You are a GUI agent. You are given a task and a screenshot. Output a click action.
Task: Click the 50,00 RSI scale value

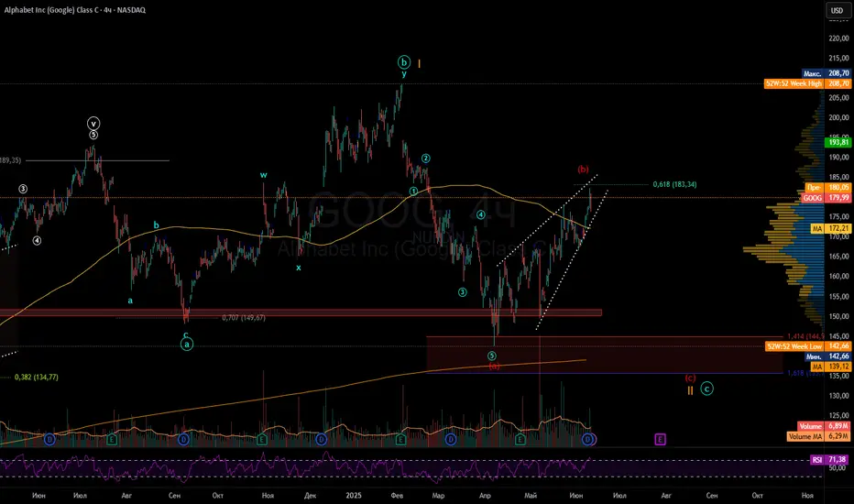(x=838, y=468)
